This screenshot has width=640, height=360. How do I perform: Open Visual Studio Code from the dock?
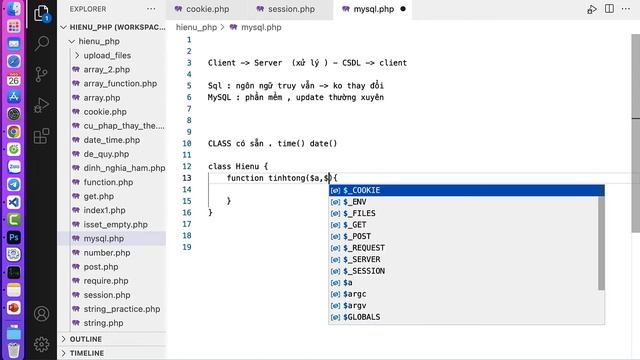point(13,202)
